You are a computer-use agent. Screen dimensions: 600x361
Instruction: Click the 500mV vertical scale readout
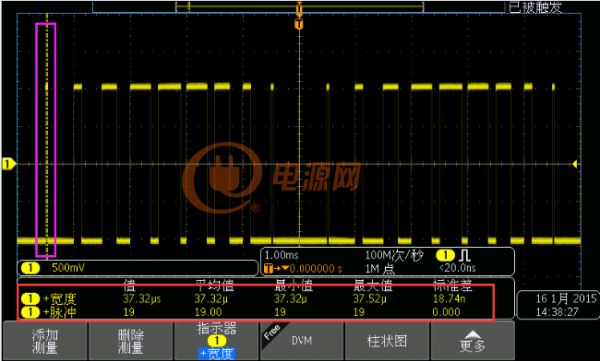pyautogui.click(x=68, y=268)
